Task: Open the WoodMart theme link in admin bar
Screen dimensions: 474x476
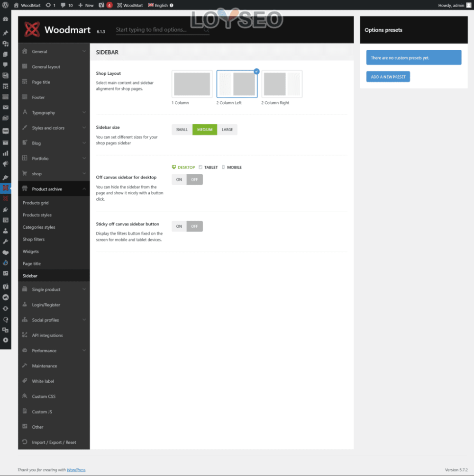Action: click(130, 5)
